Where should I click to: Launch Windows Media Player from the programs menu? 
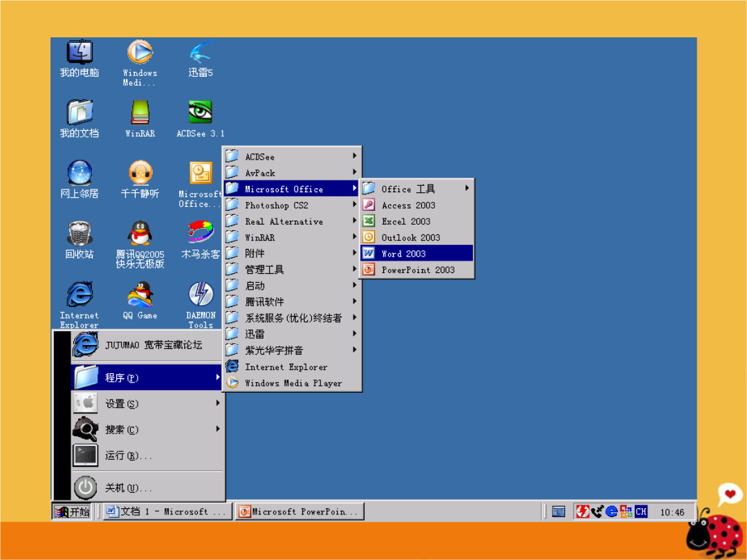[292, 383]
